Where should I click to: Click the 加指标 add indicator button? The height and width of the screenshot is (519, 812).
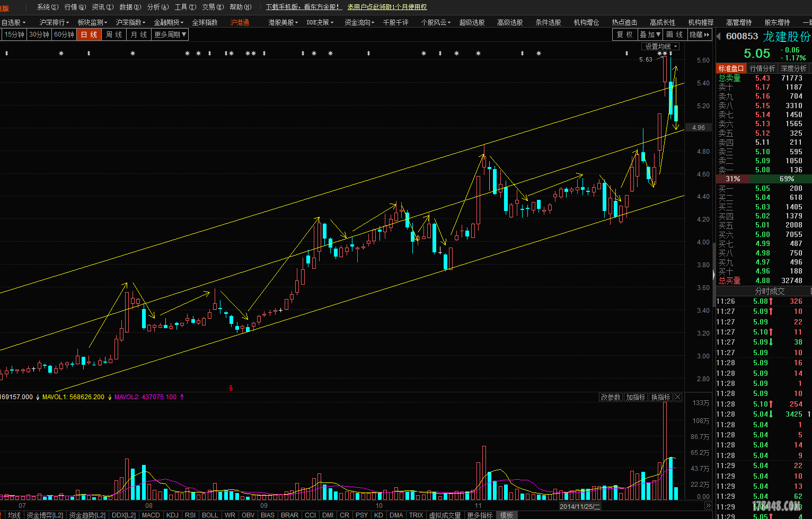click(636, 397)
